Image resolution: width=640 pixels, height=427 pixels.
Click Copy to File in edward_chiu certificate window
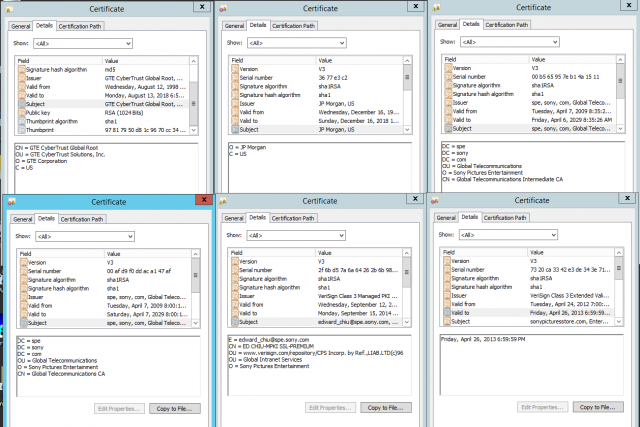386,408
